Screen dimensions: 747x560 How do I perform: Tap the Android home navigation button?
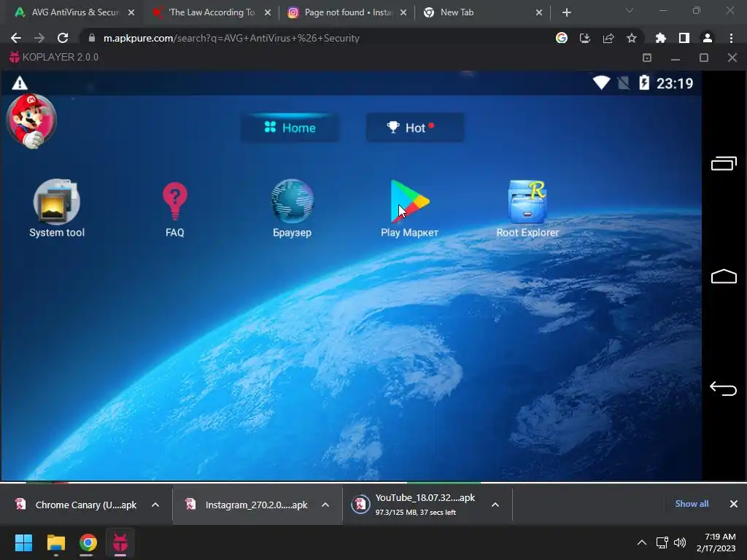pyautogui.click(x=724, y=276)
